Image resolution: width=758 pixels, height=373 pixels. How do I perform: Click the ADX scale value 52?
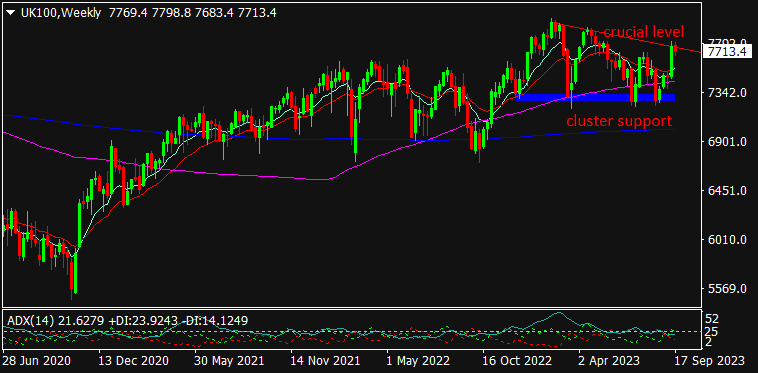click(712, 319)
